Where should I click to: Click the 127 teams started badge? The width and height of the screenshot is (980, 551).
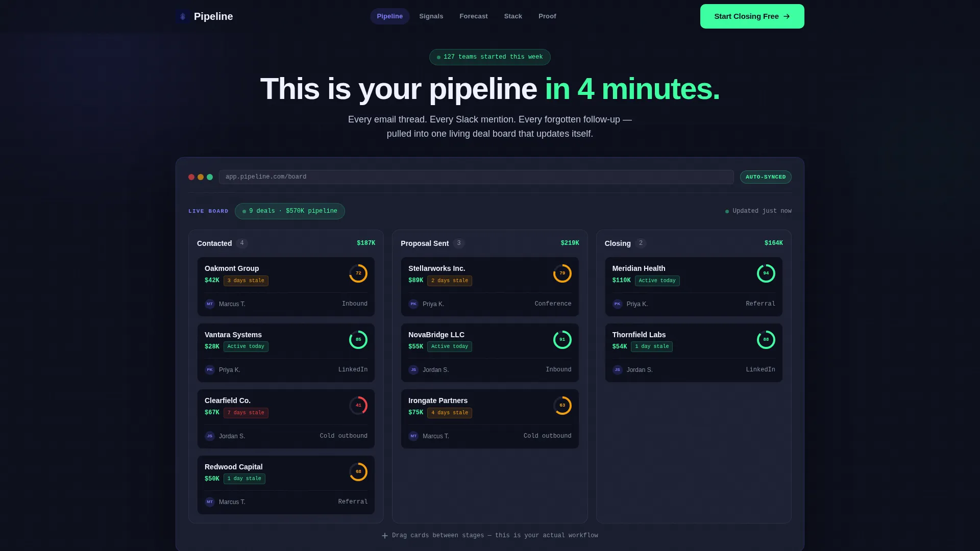click(x=489, y=57)
